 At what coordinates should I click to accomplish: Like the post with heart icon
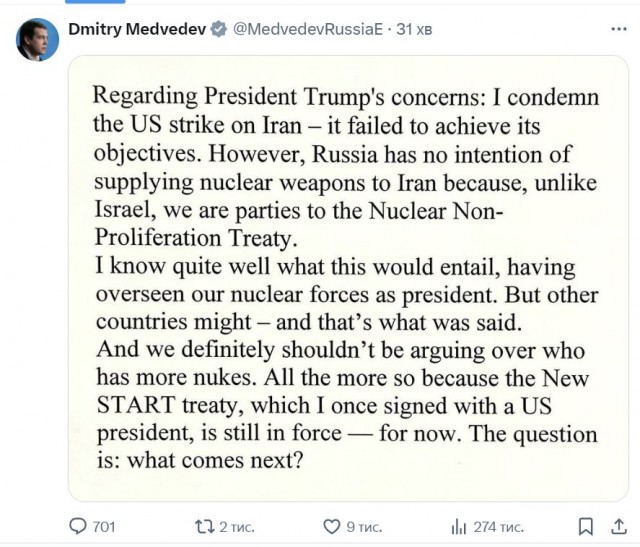(332, 526)
